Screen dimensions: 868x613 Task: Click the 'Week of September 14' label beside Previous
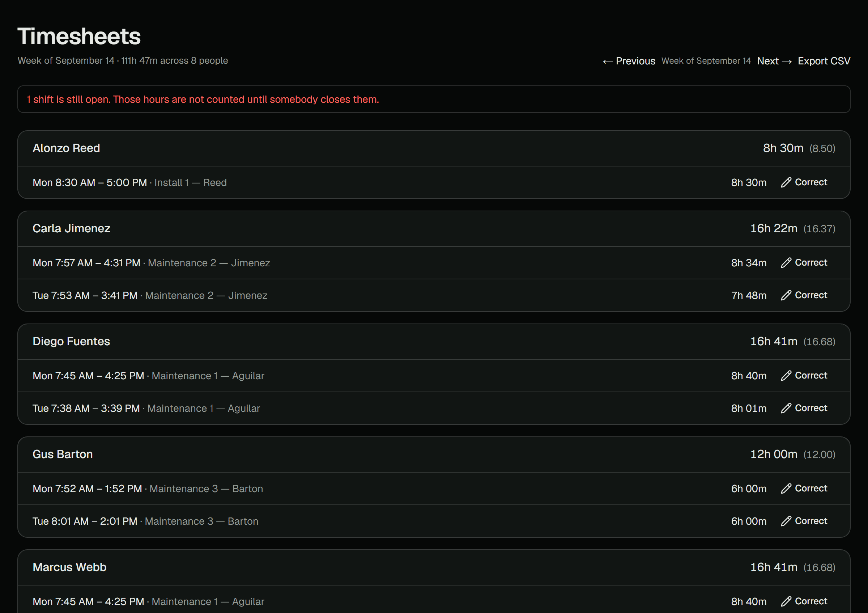706,61
